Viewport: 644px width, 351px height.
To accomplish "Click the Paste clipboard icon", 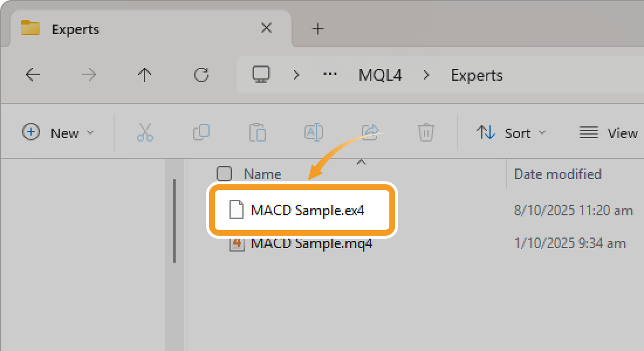I will tap(258, 133).
